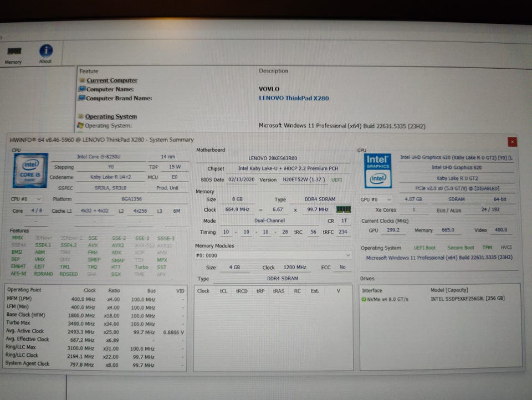
Task: Click the N20ET52W (1.37) BIOS version field
Action: (304, 180)
